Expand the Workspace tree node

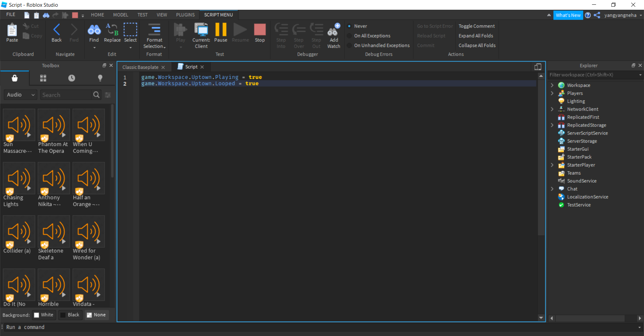point(552,85)
